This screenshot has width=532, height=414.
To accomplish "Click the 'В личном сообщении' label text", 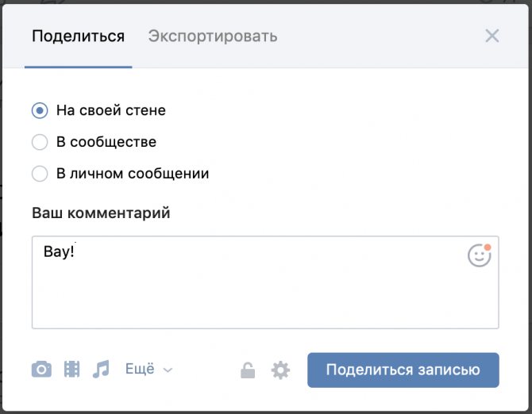I will tap(133, 174).
